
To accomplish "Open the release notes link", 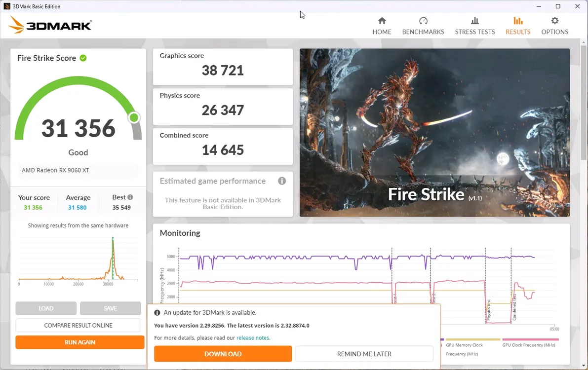I will click(x=253, y=338).
